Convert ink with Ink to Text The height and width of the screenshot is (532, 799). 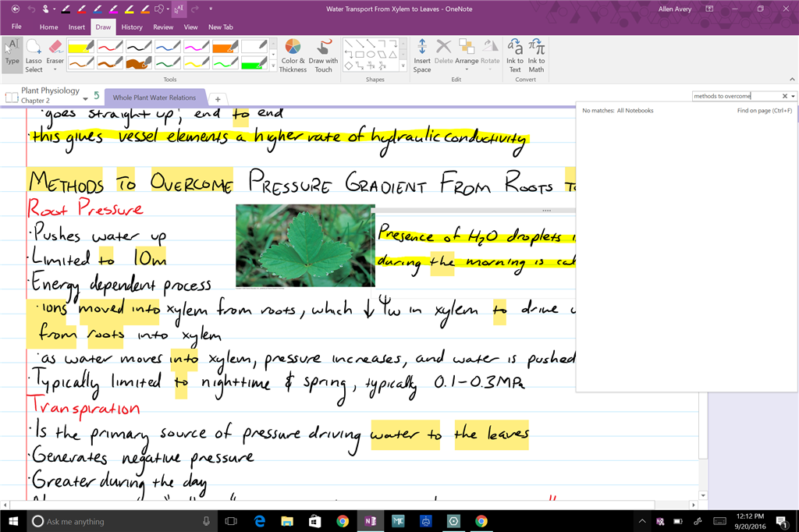pos(515,55)
